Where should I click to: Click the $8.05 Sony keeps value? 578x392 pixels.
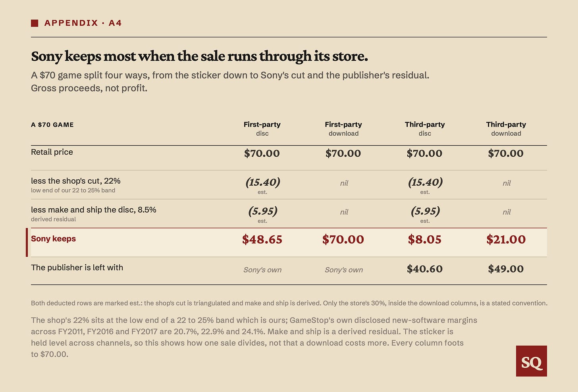click(x=425, y=239)
